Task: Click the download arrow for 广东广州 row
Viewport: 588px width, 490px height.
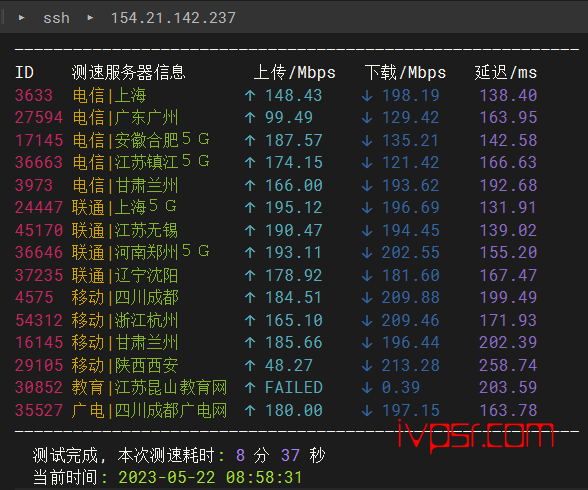Action: point(367,118)
